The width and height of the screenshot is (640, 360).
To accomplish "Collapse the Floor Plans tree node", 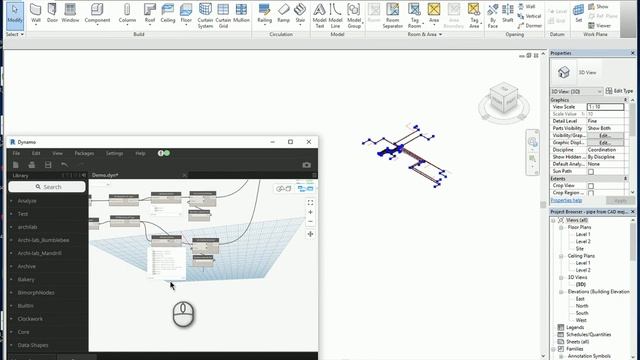I will point(561,227).
